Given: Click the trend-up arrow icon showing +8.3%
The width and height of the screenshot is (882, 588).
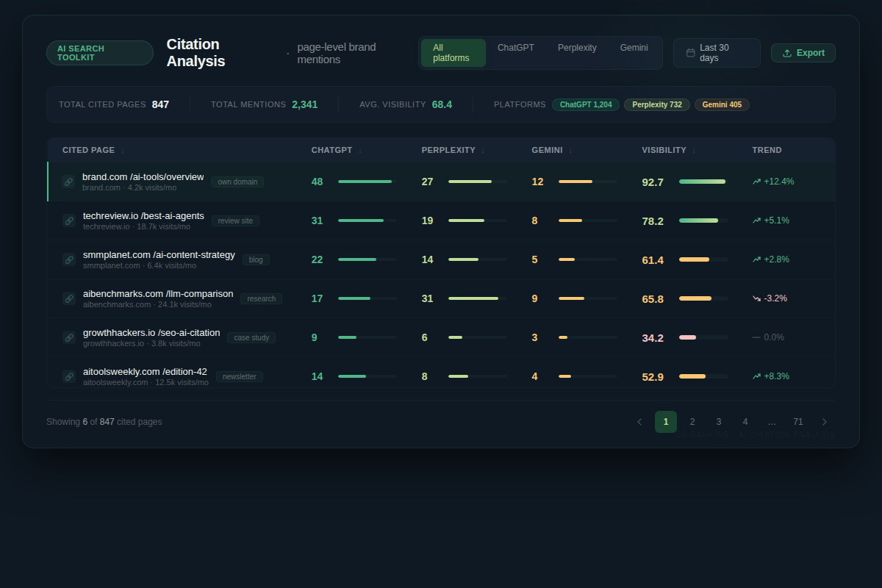Looking at the screenshot, I should (756, 376).
